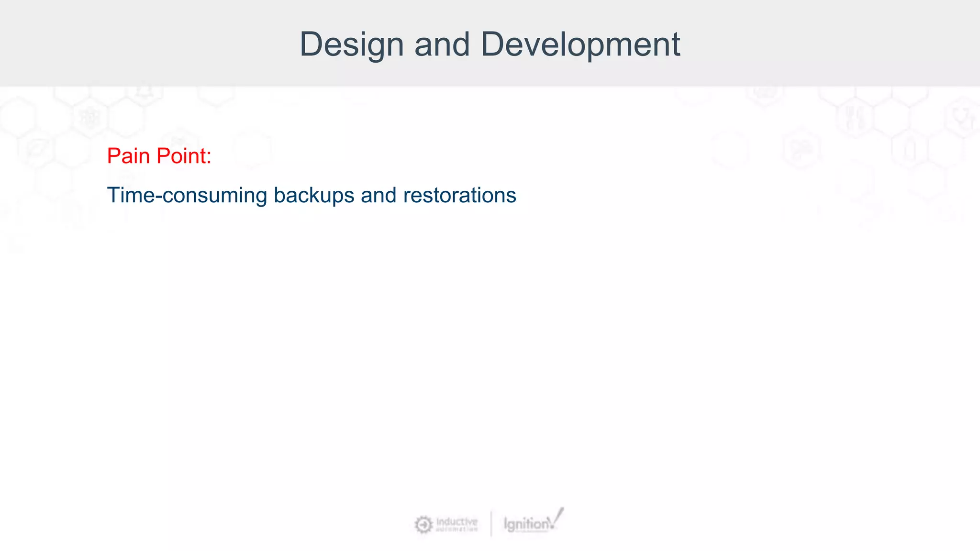Click the Ignition logo in the footer
The image size is (980, 551).
pos(534,520)
